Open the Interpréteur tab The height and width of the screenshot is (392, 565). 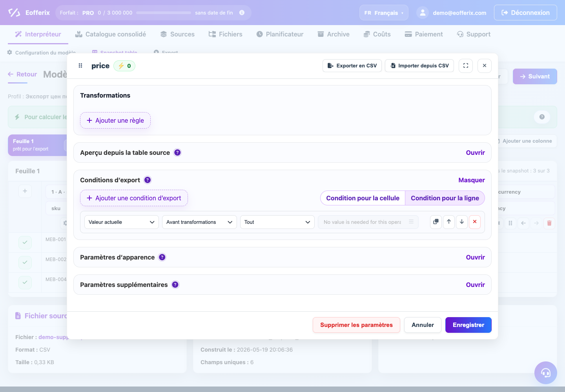[x=38, y=34]
